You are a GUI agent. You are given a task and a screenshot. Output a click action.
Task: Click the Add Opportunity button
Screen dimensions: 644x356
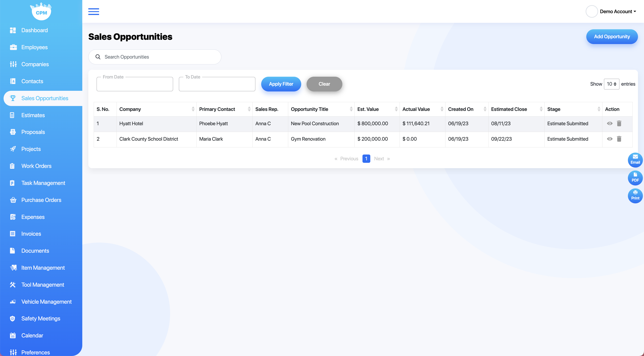click(x=612, y=36)
